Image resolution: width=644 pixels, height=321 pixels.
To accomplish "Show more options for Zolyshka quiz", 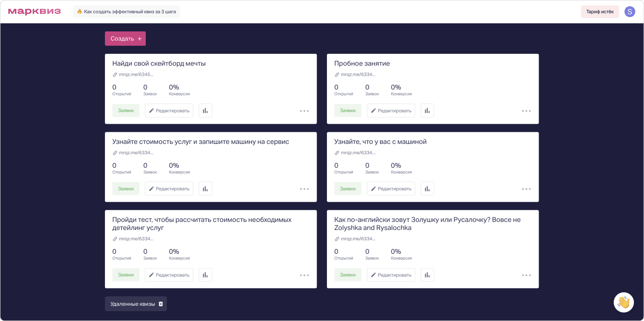I will [527, 275].
